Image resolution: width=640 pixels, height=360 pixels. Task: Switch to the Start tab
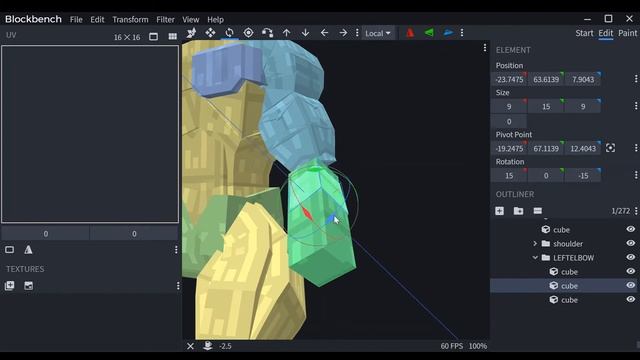pyautogui.click(x=584, y=33)
